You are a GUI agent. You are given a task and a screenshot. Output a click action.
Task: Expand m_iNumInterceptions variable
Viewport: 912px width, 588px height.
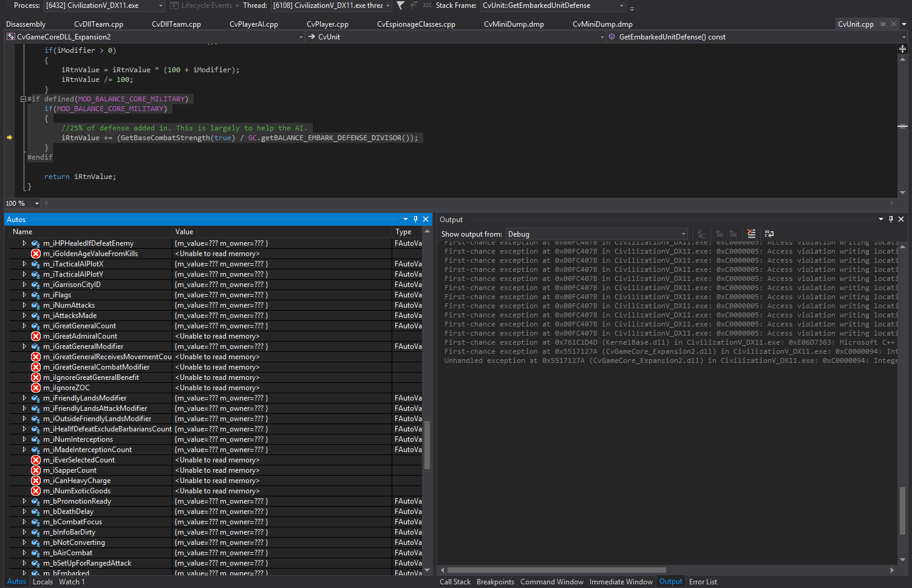pos(24,439)
